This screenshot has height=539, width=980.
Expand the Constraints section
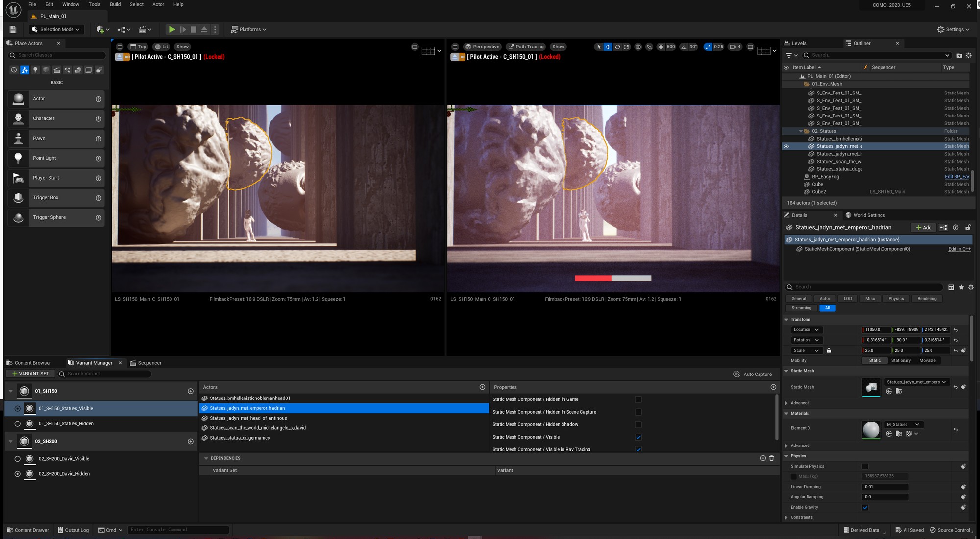[x=786, y=518]
